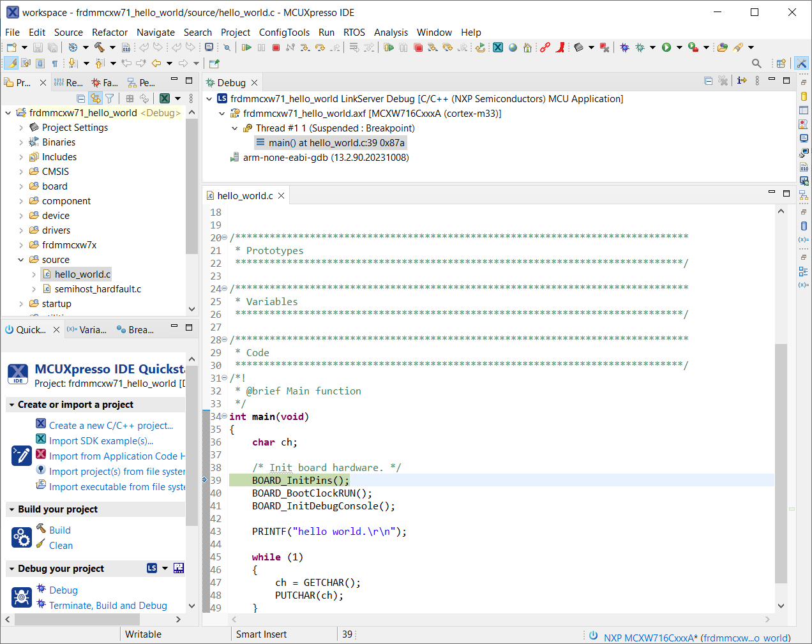The image size is (812, 644).
Task: Switch to the Variables tab
Action: (x=87, y=330)
